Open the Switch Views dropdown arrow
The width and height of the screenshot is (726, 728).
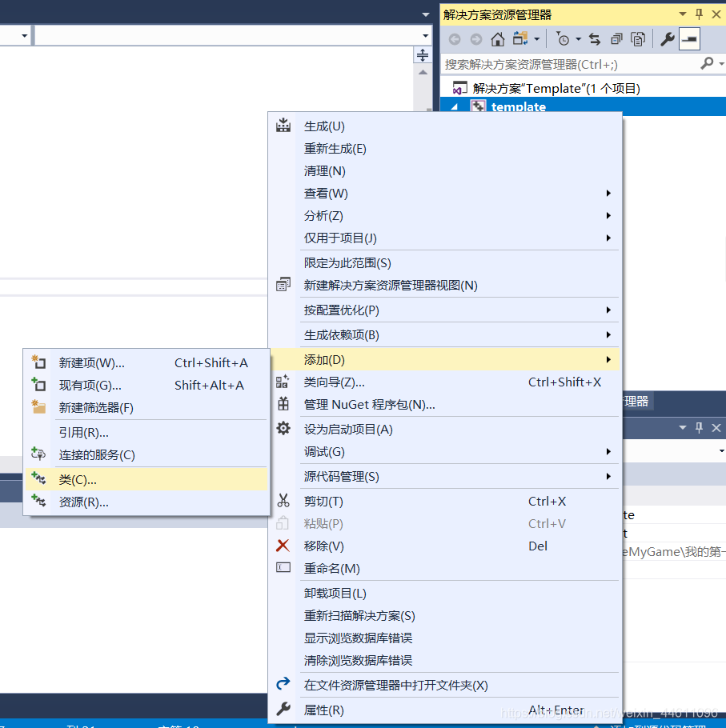[536, 39]
